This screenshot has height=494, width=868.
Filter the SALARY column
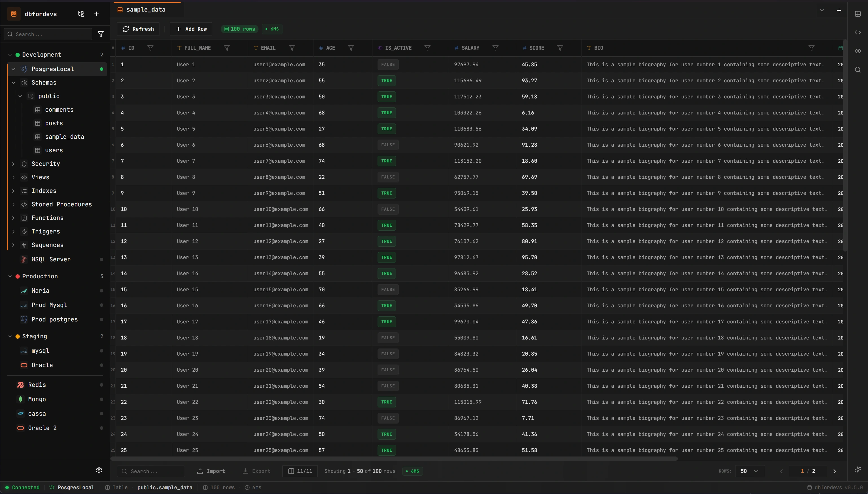[x=496, y=48]
